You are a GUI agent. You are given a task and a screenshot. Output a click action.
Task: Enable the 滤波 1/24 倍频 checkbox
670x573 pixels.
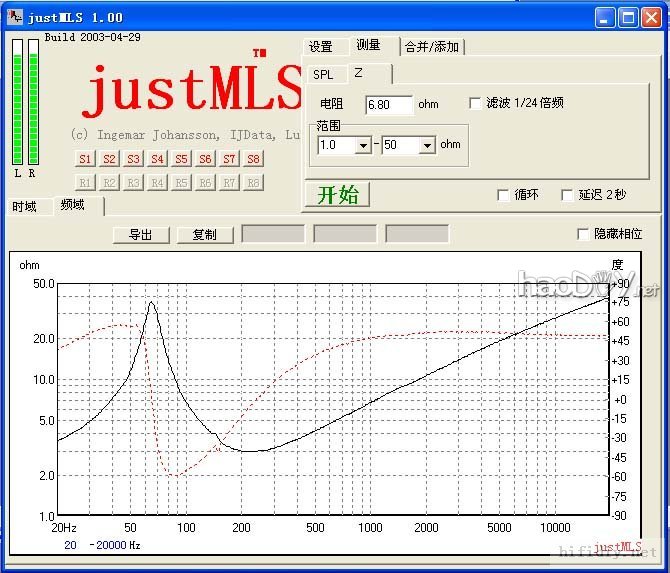point(475,103)
